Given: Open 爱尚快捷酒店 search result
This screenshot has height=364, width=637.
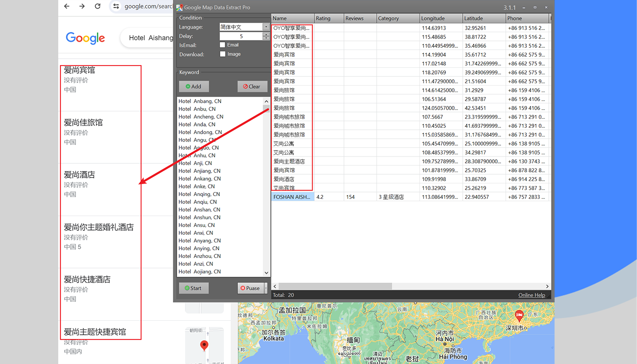Looking at the screenshot, I should coord(87,279).
